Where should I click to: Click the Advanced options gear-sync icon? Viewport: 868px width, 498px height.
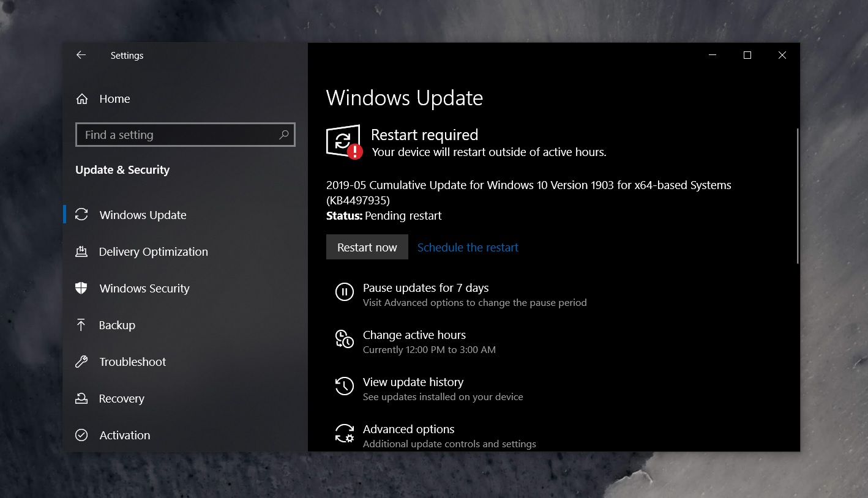(345, 433)
